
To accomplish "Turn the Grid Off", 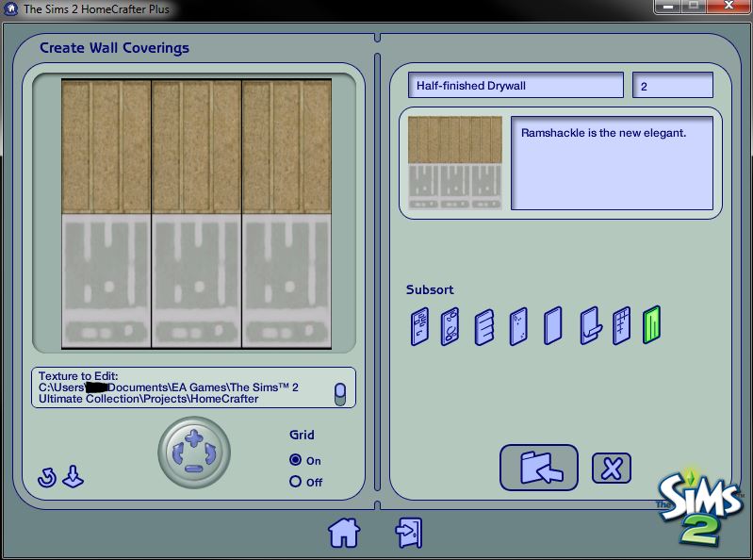I will pyautogui.click(x=295, y=481).
